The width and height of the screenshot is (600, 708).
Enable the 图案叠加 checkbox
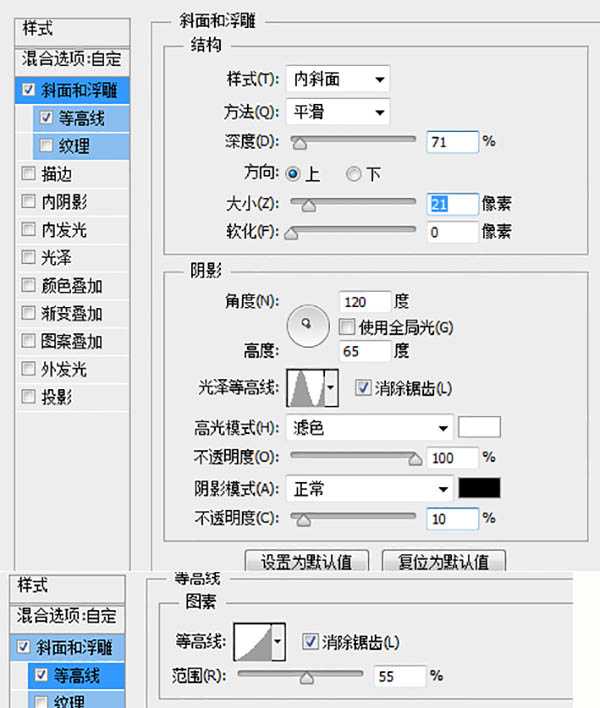click(28, 341)
